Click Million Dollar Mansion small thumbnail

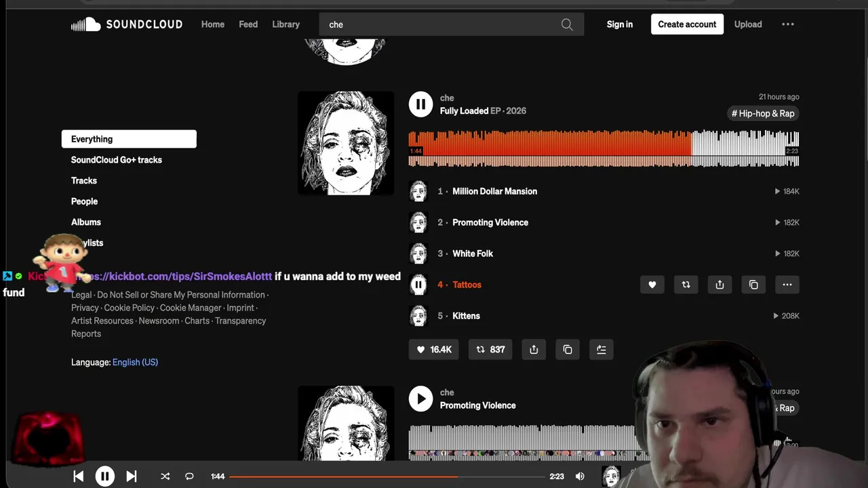(x=418, y=191)
